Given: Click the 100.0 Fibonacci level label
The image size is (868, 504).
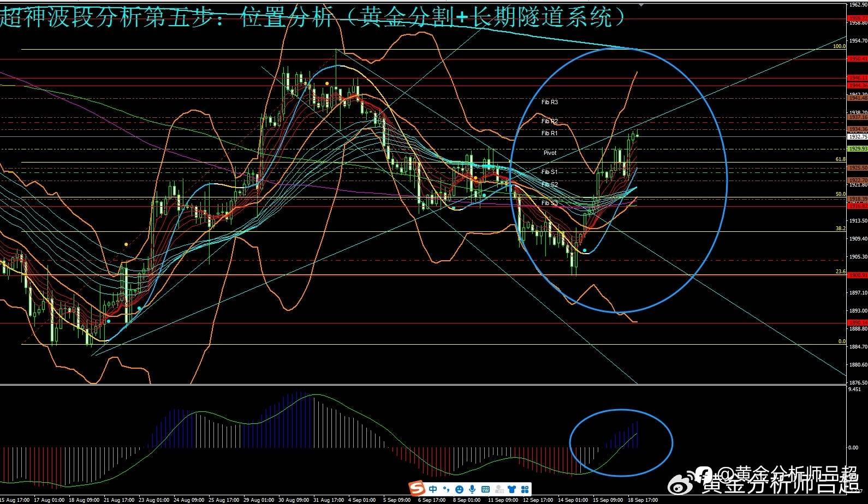Looking at the screenshot, I should point(839,46).
